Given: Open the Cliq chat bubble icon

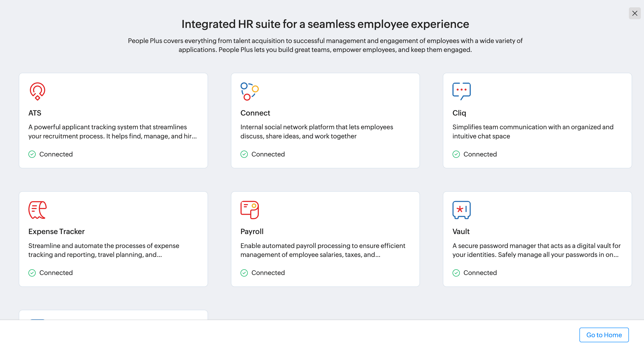Looking at the screenshot, I should pyautogui.click(x=461, y=91).
